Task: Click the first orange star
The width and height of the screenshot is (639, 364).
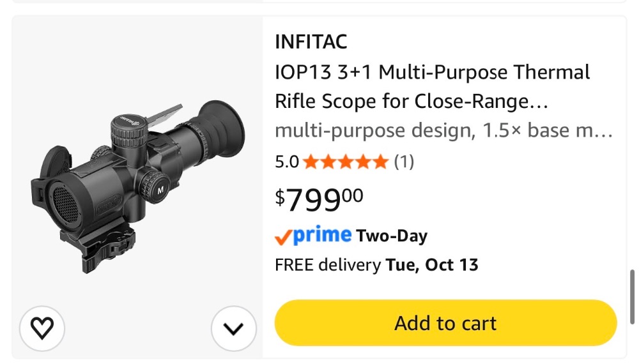Action: point(311,162)
